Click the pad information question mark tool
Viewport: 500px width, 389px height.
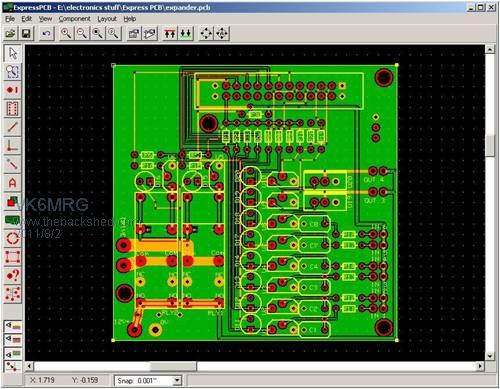[x=13, y=275]
